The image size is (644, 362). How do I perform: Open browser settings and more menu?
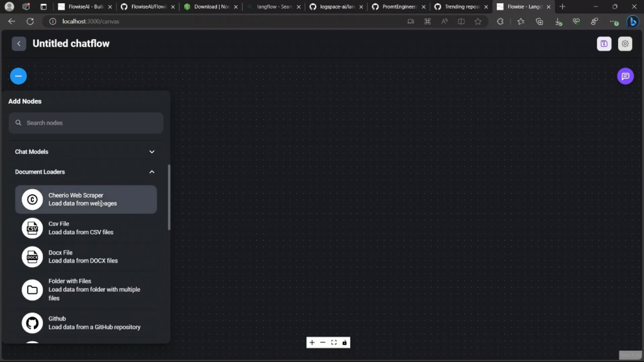pos(614,22)
